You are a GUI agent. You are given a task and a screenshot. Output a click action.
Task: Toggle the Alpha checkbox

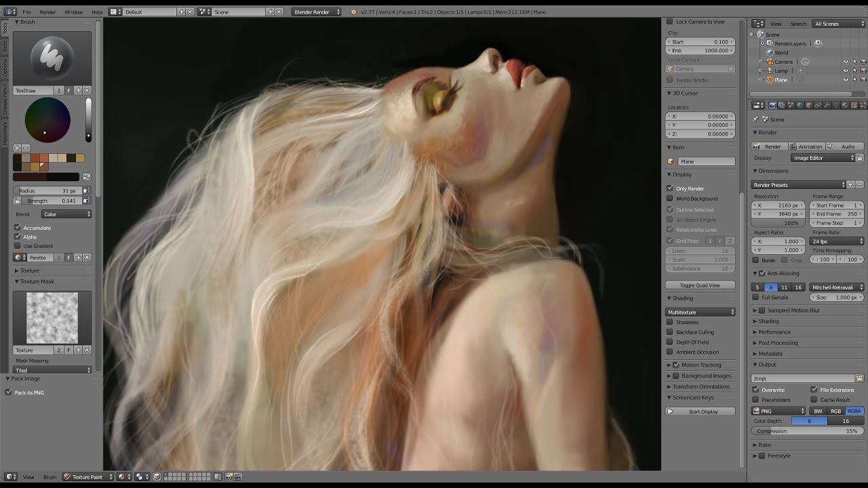(18, 237)
